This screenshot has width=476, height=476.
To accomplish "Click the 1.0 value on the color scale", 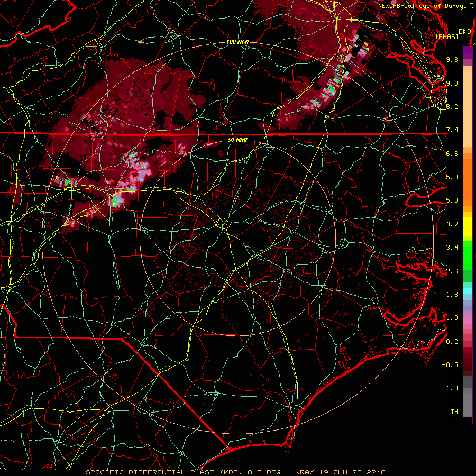I will 452,318.
